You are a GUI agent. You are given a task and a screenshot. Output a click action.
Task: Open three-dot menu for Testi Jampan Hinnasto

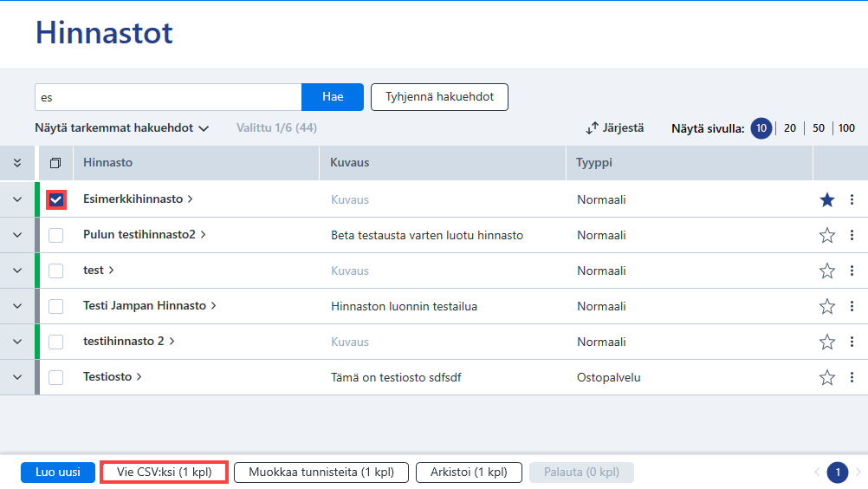[x=852, y=306]
